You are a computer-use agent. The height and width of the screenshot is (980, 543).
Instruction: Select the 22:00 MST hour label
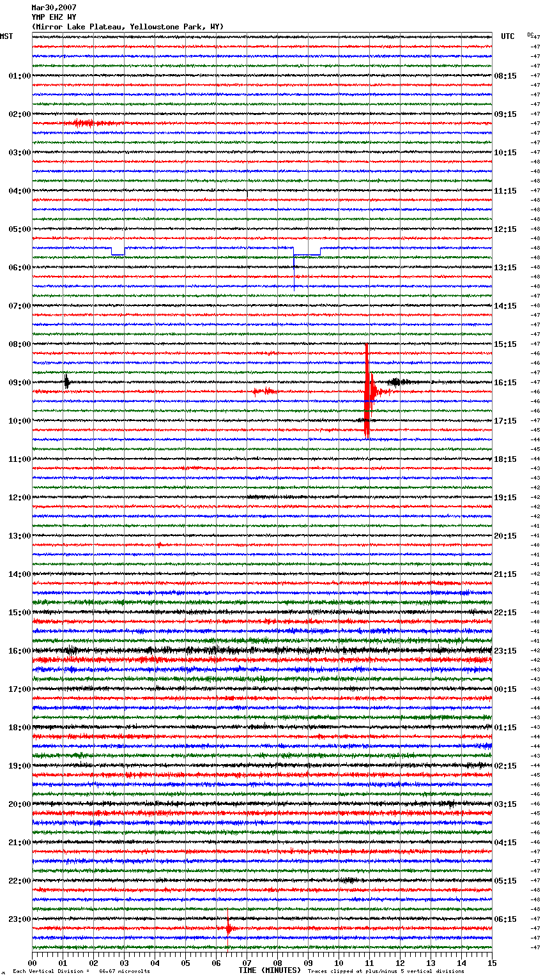point(20,881)
